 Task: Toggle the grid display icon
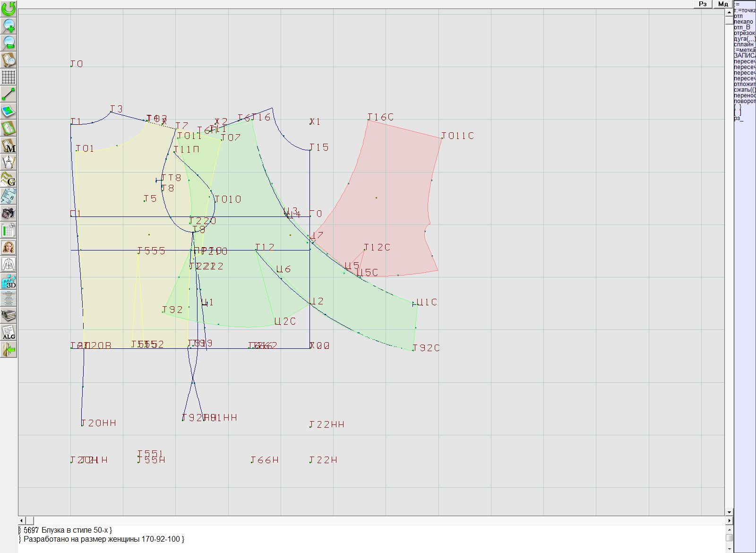[9, 77]
